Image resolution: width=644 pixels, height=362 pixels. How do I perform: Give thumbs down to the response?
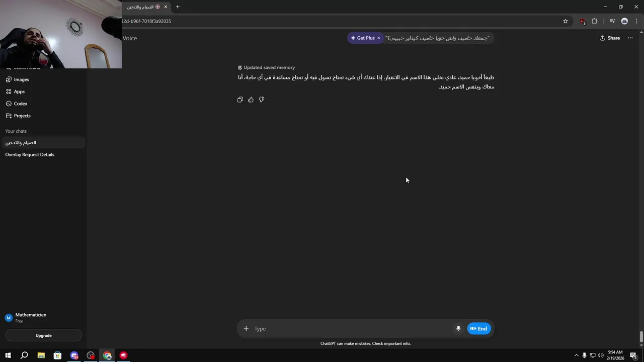click(262, 100)
